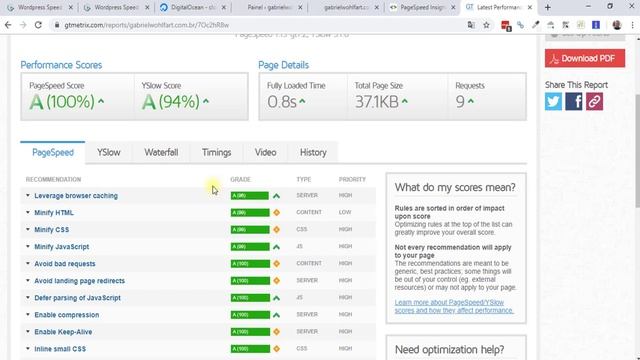Close the PageSpeed Insights tab
The height and width of the screenshot is (360, 640).
453,7
